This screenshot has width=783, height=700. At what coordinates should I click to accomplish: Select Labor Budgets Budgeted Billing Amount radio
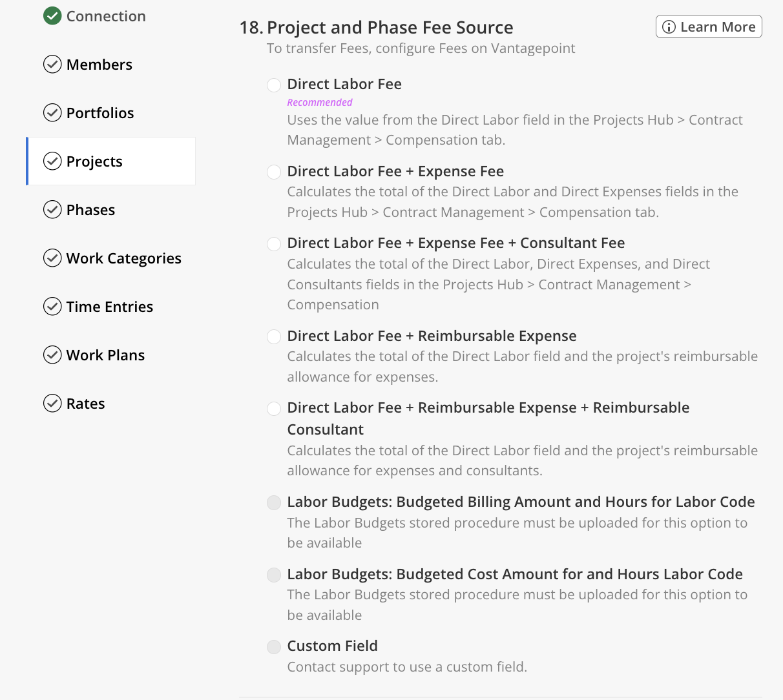[x=274, y=502]
